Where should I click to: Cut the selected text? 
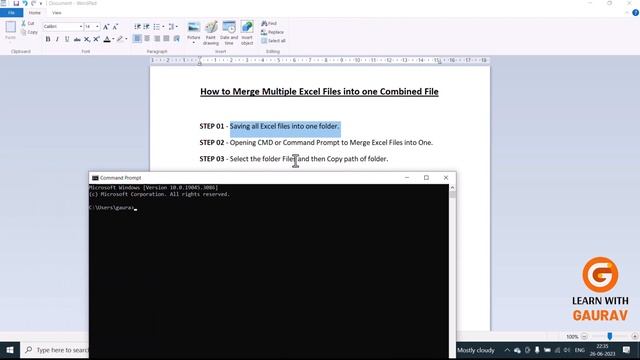(x=28, y=24)
